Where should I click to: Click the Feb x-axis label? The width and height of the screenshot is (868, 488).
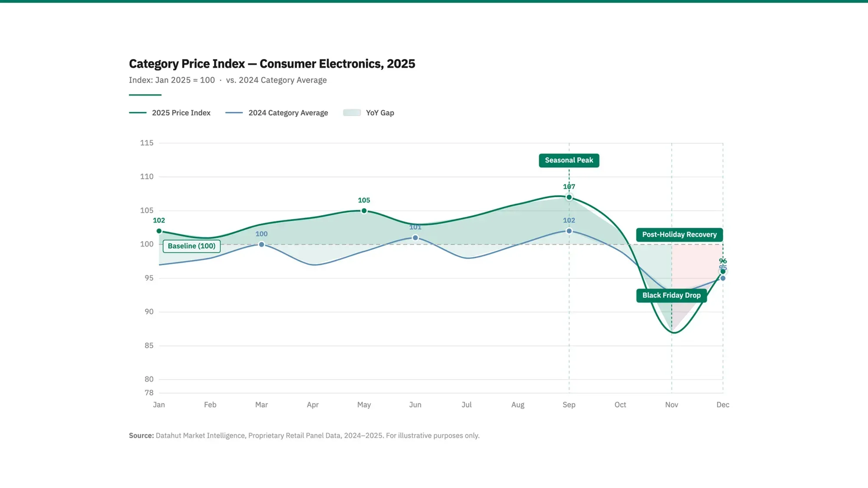210,405
